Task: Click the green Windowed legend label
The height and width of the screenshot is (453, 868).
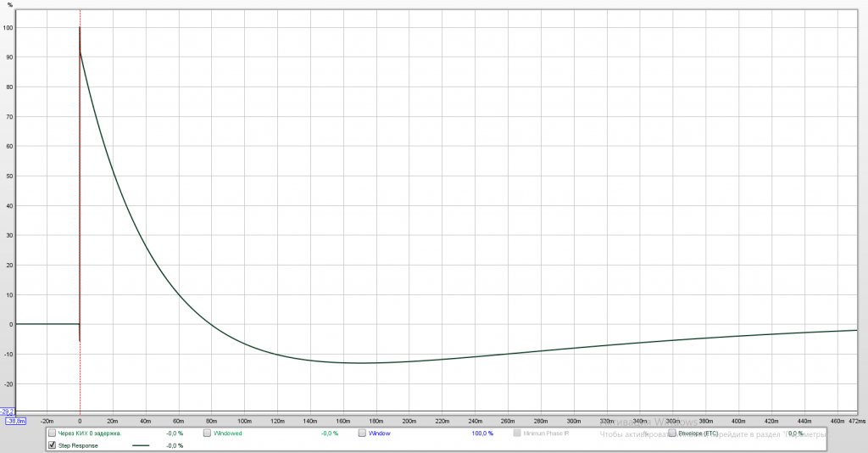Action: (227, 433)
